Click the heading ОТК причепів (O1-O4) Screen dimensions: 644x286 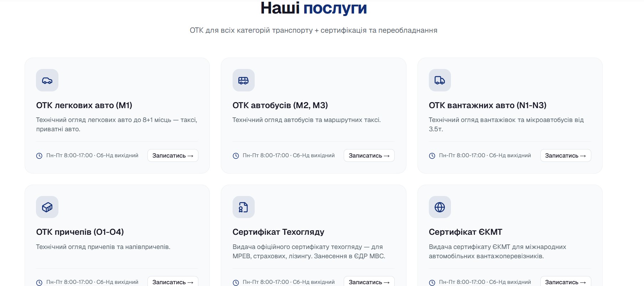[x=80, y=232]
